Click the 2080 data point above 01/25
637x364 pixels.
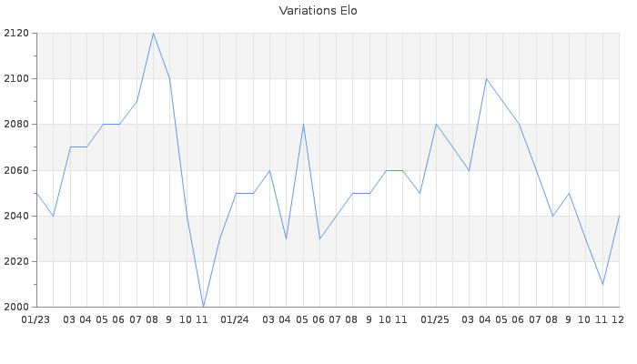(436, 125)
